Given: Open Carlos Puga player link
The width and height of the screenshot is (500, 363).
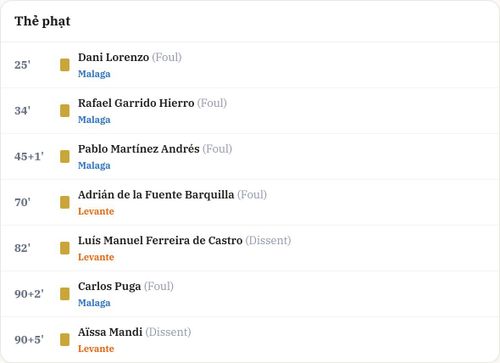Looking at the screenshot, I should [x=109, y=287].
